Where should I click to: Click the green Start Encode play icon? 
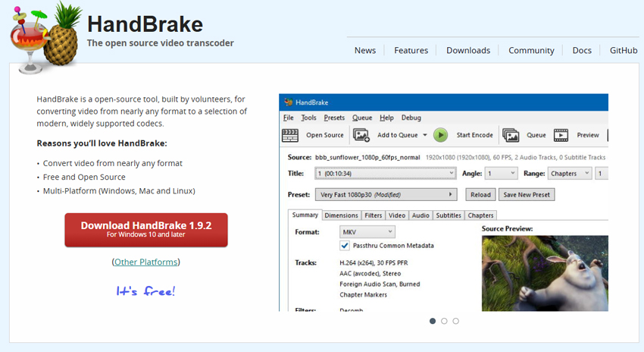(440, 135)
